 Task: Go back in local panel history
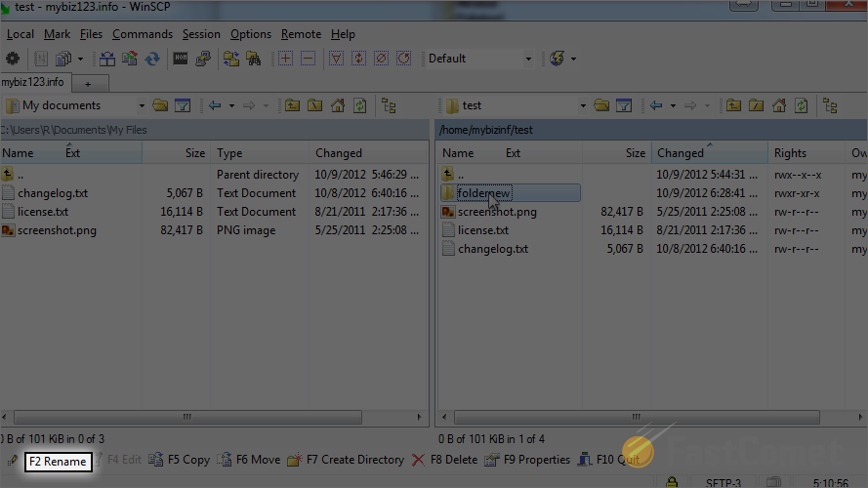click(215, 105)
